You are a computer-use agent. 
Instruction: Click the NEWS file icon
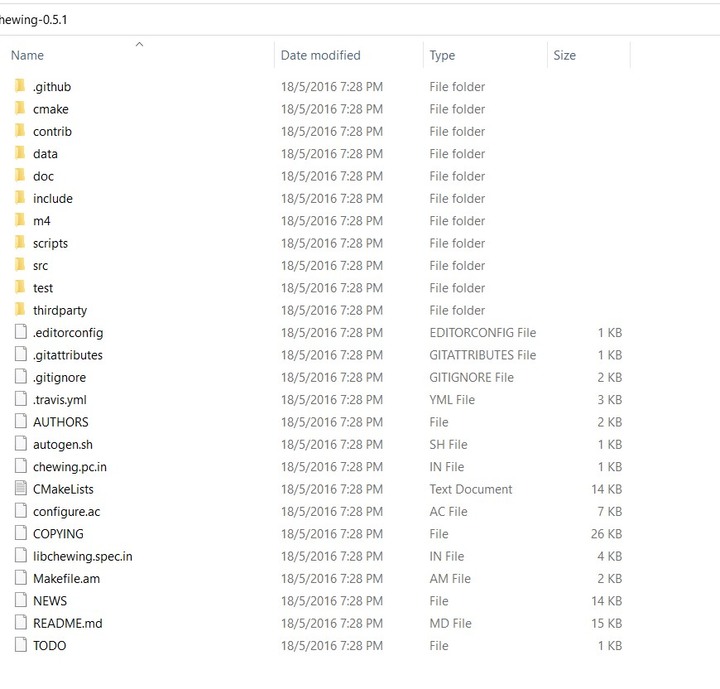[x=21, y=600]
